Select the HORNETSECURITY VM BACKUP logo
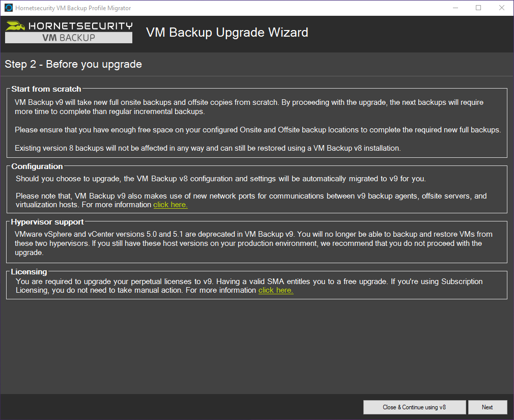 pos(68,32)
